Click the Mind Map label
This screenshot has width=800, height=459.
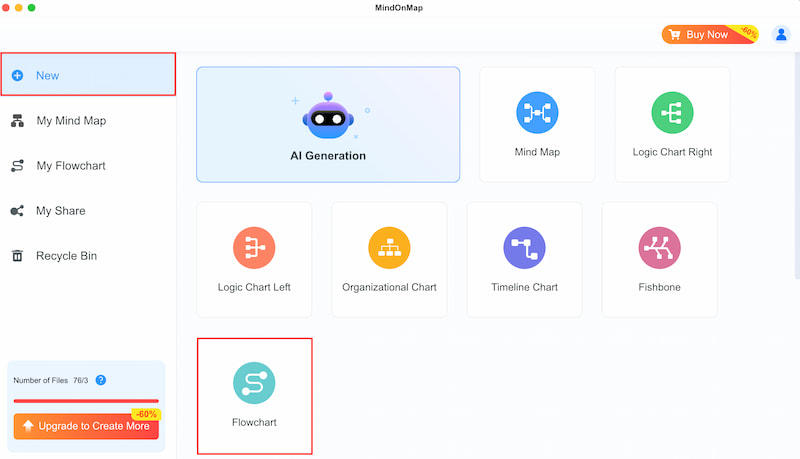click(x=537, y=152)
